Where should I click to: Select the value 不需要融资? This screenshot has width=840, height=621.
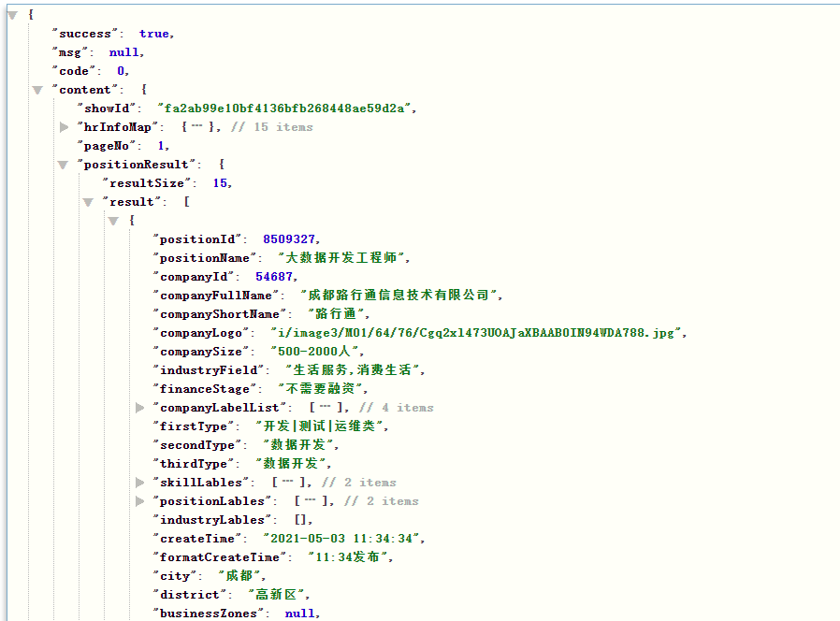tap(320, 389)
